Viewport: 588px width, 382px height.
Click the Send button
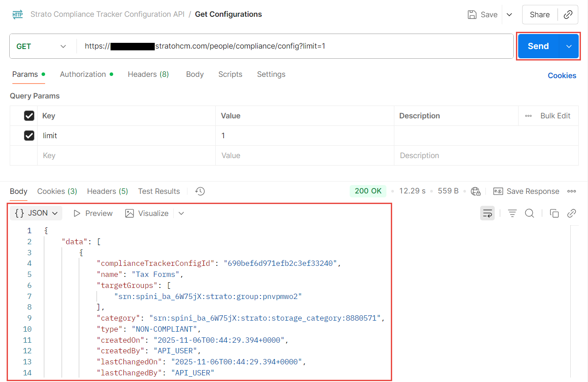538,46
